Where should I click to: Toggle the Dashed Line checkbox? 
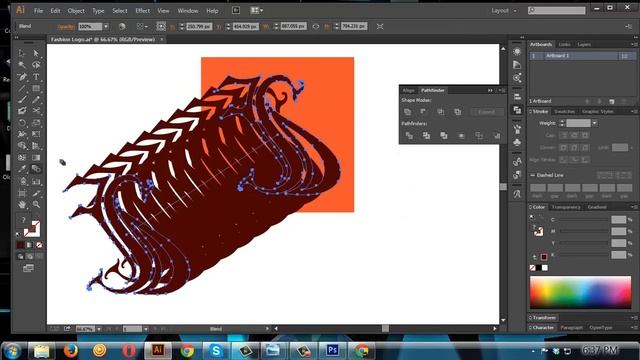click(x=533, y=175)
